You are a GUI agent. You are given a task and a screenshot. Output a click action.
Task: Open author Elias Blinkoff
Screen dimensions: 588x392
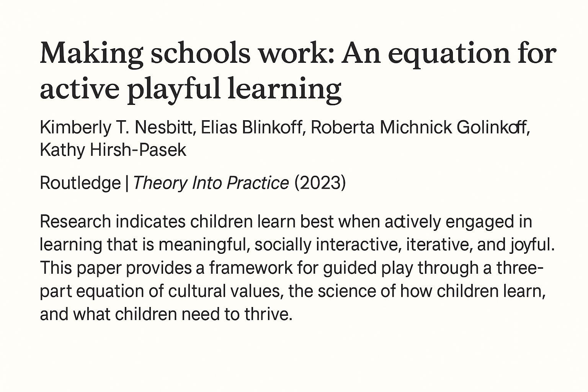point(252,127)
